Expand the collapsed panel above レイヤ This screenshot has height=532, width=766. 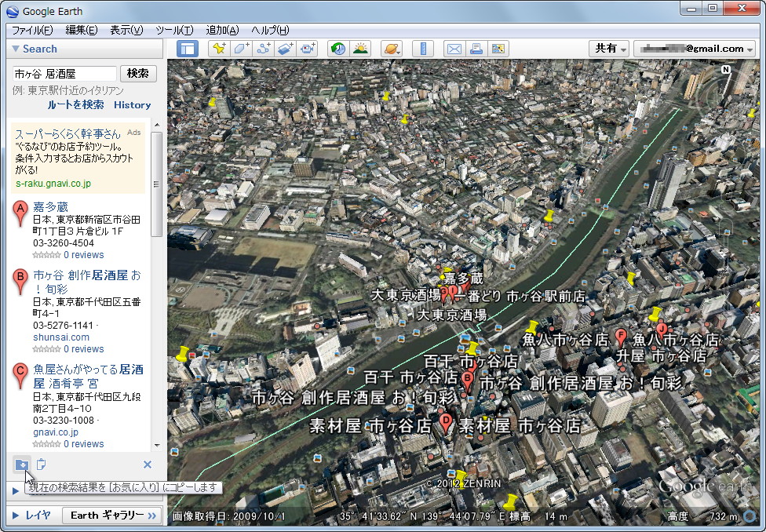point(16,490)
